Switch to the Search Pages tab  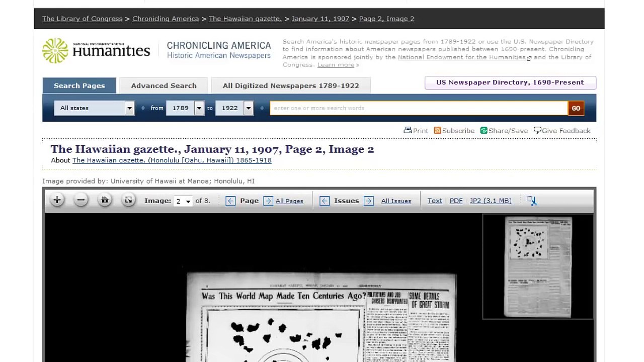79,85
